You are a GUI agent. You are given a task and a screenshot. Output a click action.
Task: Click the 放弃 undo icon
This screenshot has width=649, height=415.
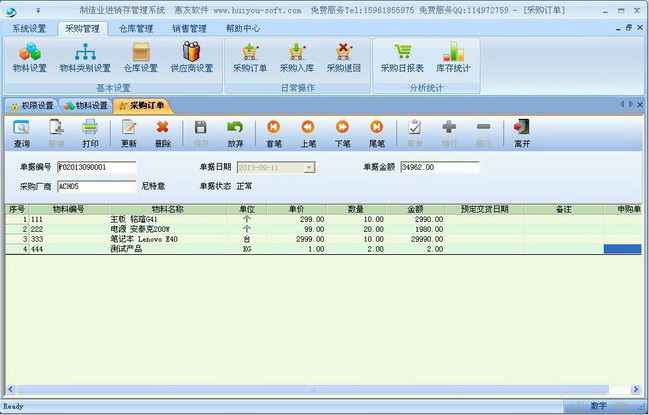point(235,134)
